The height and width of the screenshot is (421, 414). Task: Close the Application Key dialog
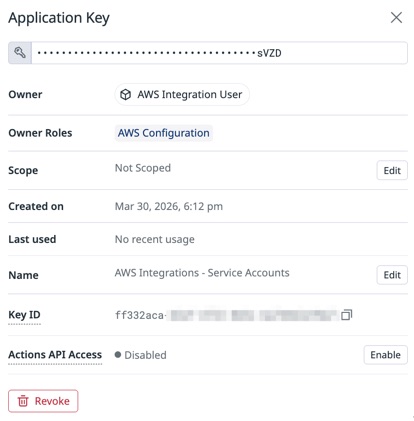[x=396, y=18]
